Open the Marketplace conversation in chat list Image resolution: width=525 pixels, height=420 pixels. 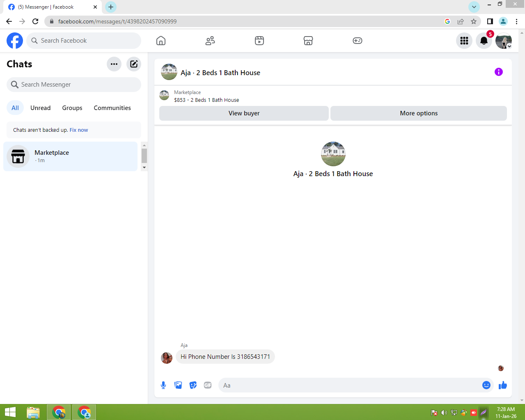(70, 156)
